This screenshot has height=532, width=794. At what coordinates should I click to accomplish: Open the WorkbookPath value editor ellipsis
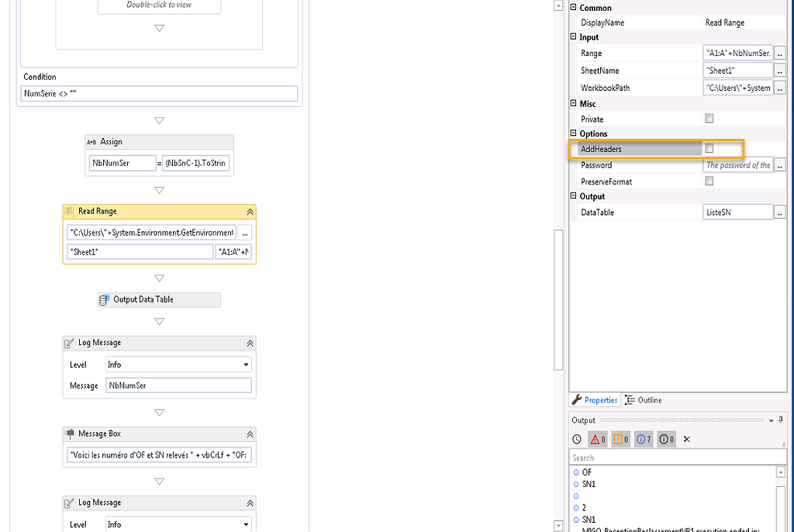point(779,87)
